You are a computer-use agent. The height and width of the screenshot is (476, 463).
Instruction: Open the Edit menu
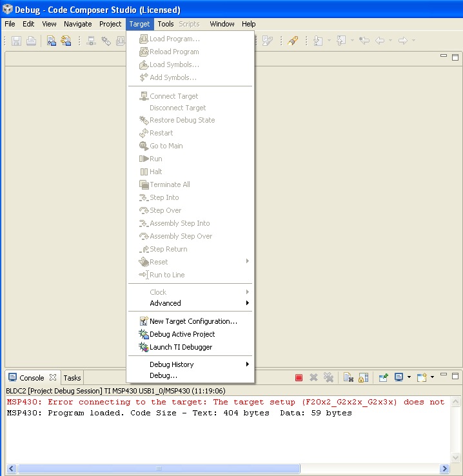tap(28, 24)
